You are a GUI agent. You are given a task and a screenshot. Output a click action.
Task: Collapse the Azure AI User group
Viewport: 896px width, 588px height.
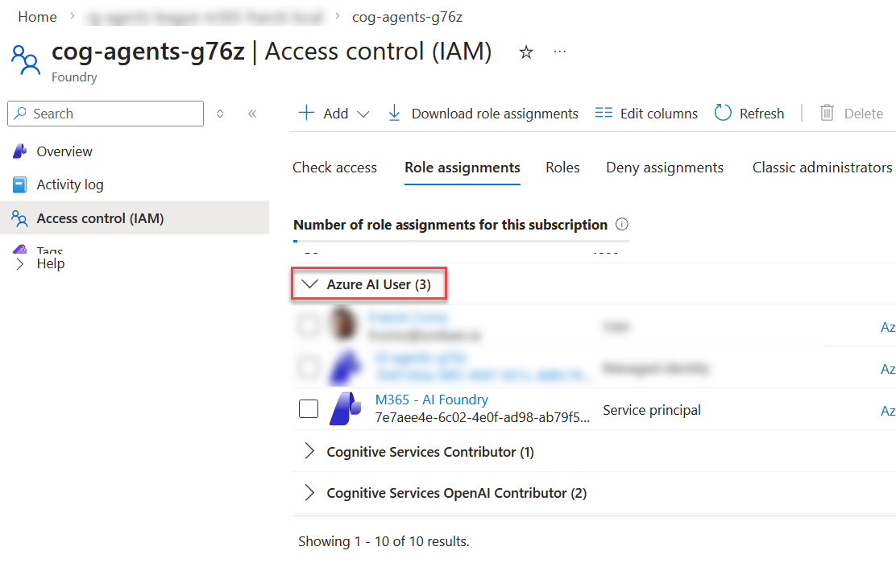coord(309,284)
